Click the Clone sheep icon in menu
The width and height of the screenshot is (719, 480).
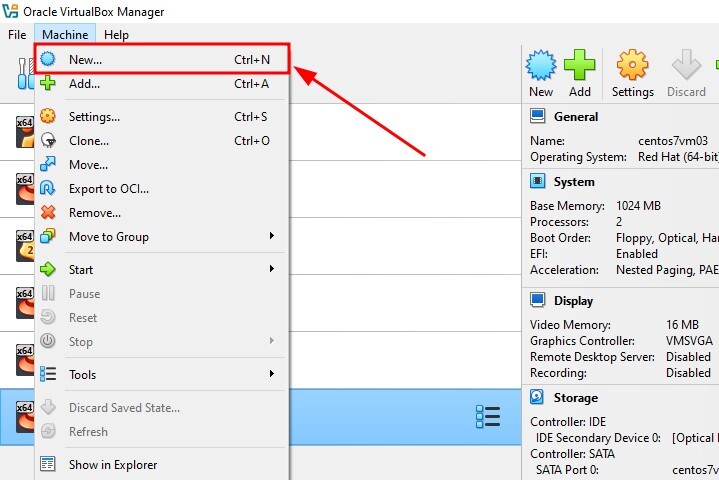(47, 141)
